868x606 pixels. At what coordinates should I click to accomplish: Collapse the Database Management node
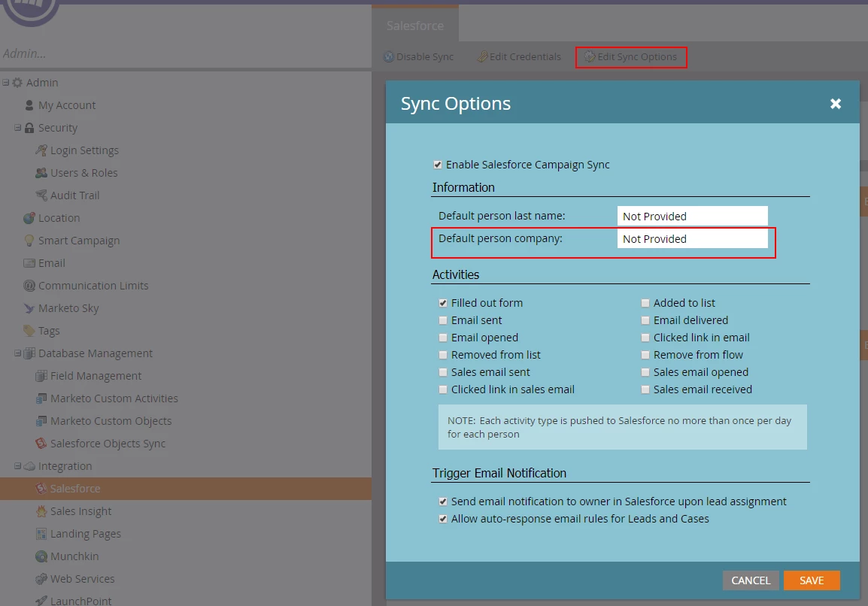coord(18,353)
